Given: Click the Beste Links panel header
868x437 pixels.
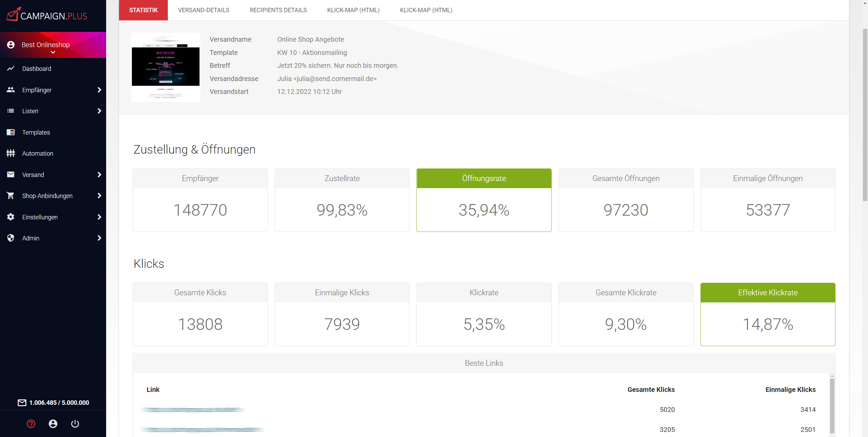Looking at the screenshot, I should coord(484,363).
